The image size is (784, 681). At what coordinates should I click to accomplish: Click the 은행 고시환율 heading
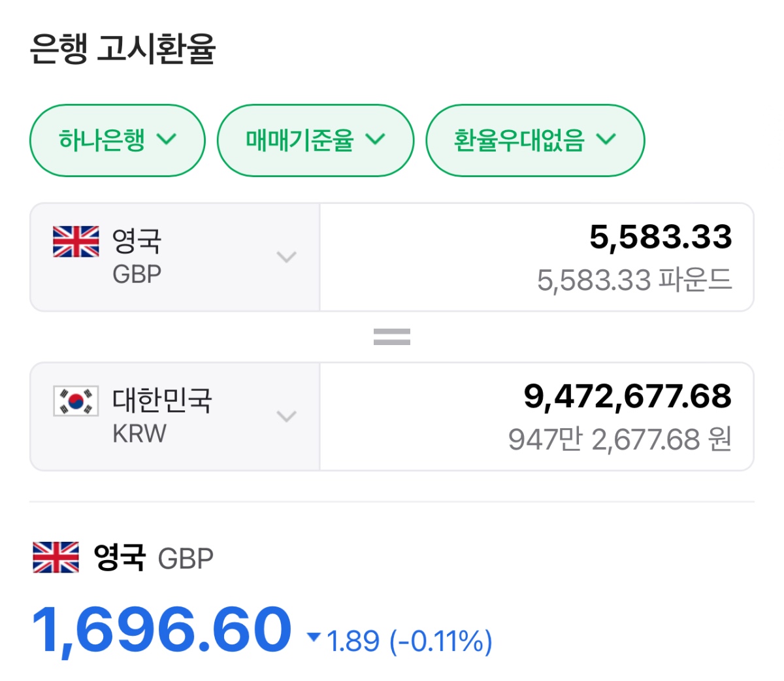(123, 49)
